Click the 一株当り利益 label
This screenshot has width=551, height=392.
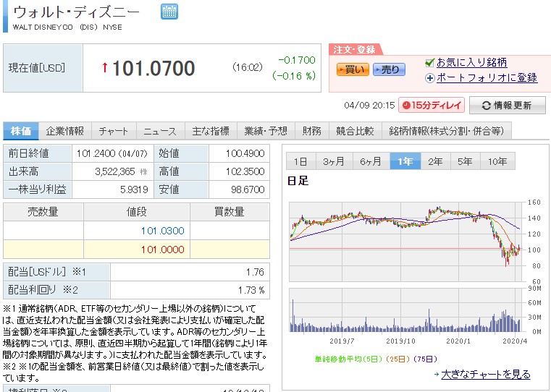tap(37, 189)
